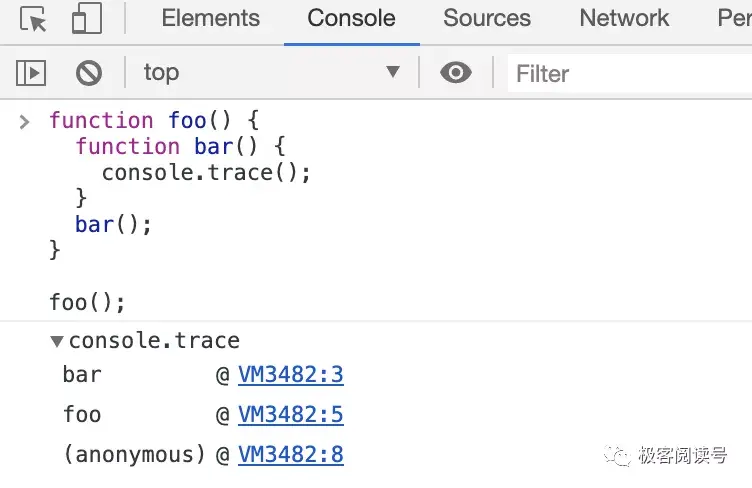Click the input prompt chevron
This screenshot has width=752, height=488.
(24, 122)
